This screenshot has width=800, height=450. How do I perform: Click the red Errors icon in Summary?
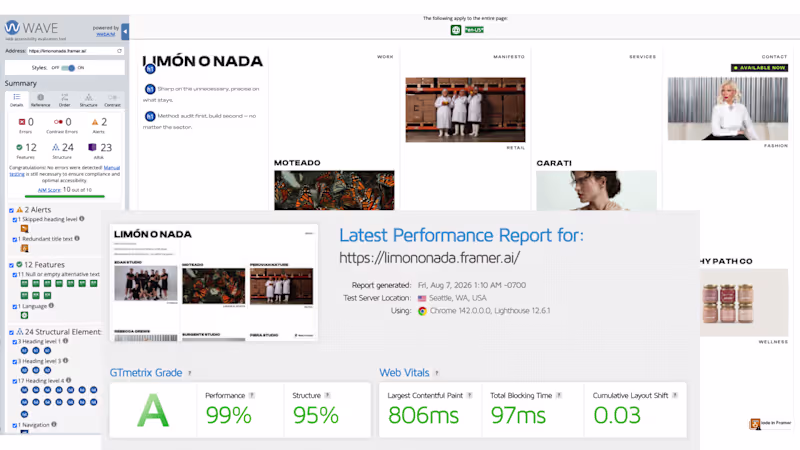(22, 122)
